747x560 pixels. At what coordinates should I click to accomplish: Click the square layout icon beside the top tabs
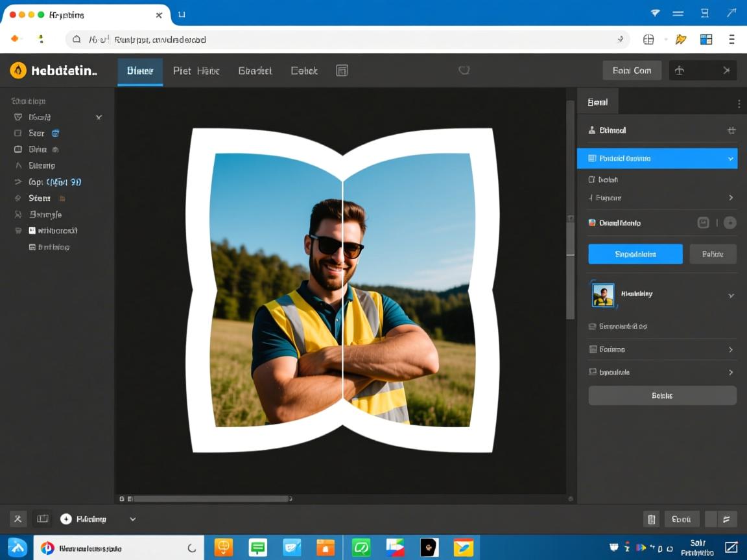pos(342,71)
